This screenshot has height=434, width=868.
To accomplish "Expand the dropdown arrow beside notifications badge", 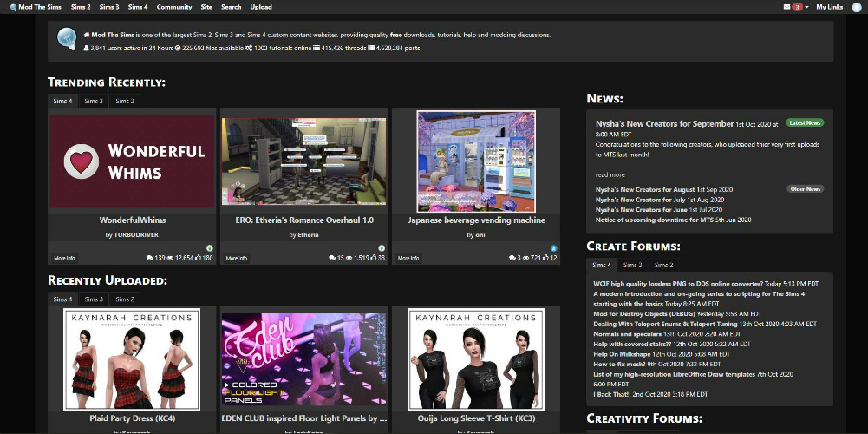I will pos(806,7).
